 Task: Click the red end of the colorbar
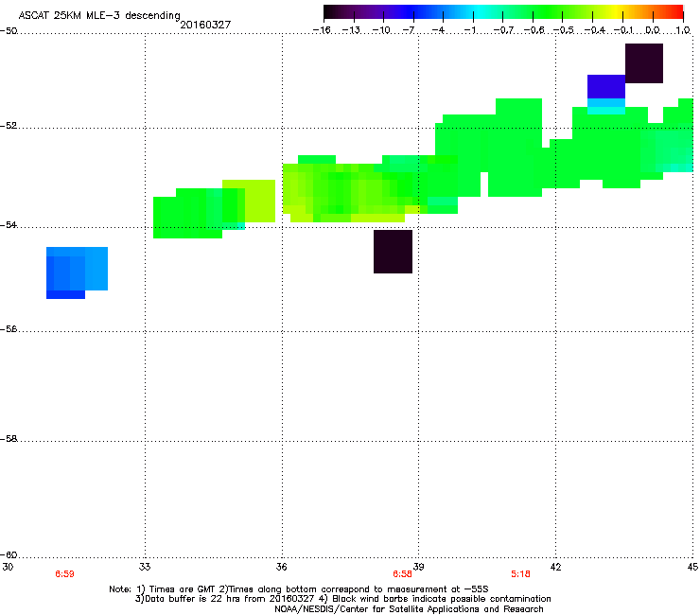tap(674, 12)
